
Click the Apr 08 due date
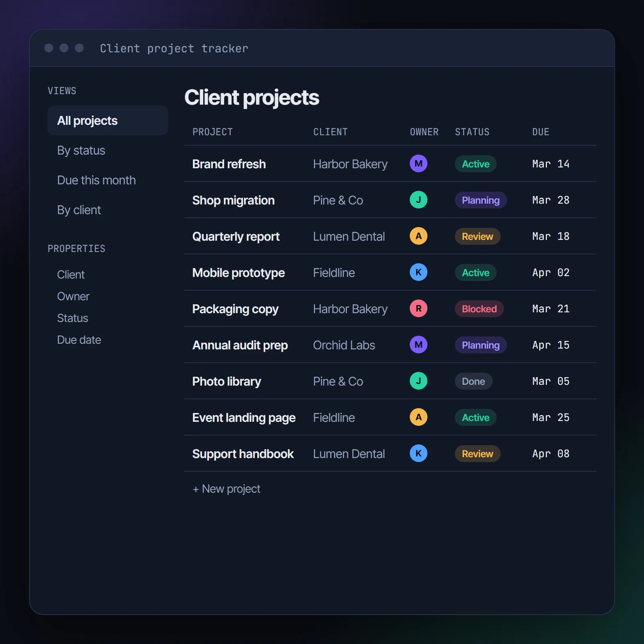pyautogui.click(x=551, y=454)
